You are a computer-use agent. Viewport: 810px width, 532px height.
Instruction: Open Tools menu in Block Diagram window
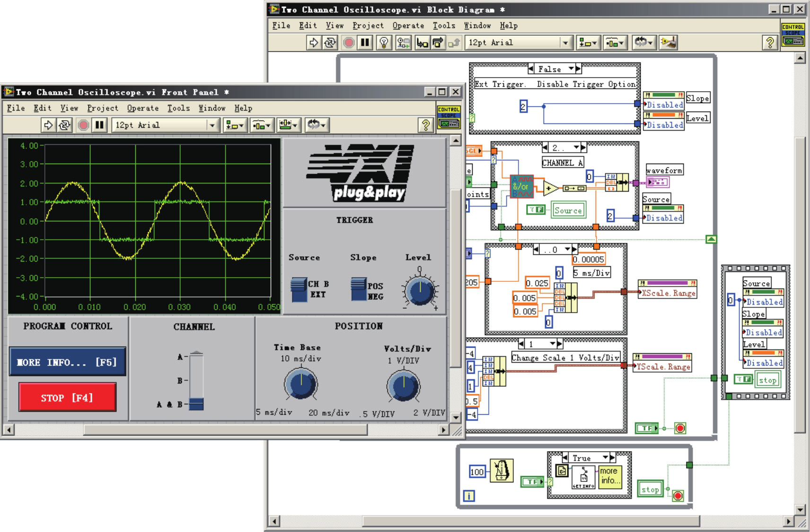point(444,26)
